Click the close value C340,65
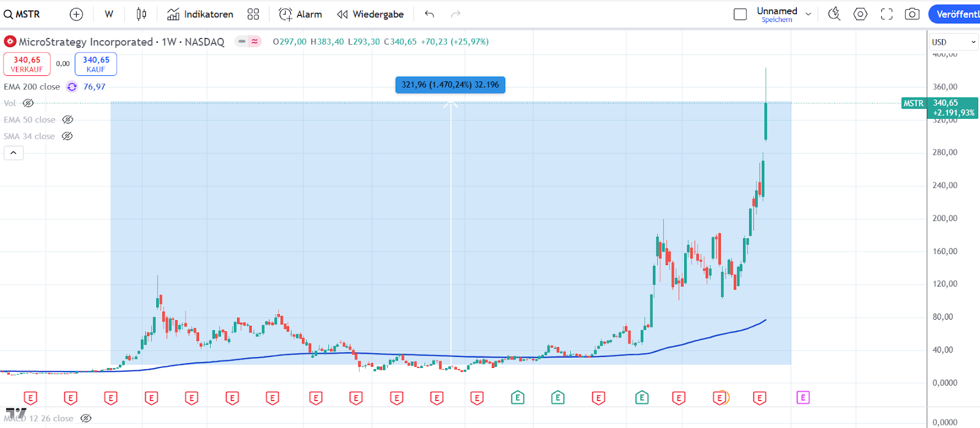Screen dimensions: 980x428 pos(400,42)
